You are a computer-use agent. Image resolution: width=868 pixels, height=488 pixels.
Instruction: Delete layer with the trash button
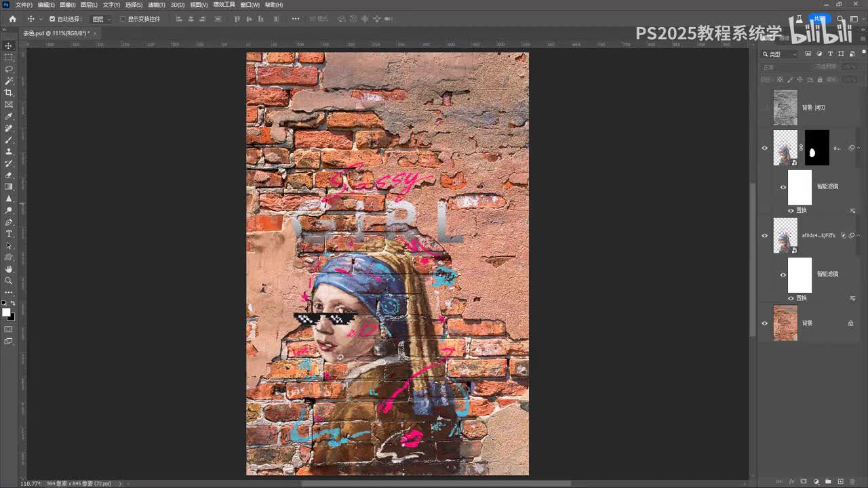(853, 482)
